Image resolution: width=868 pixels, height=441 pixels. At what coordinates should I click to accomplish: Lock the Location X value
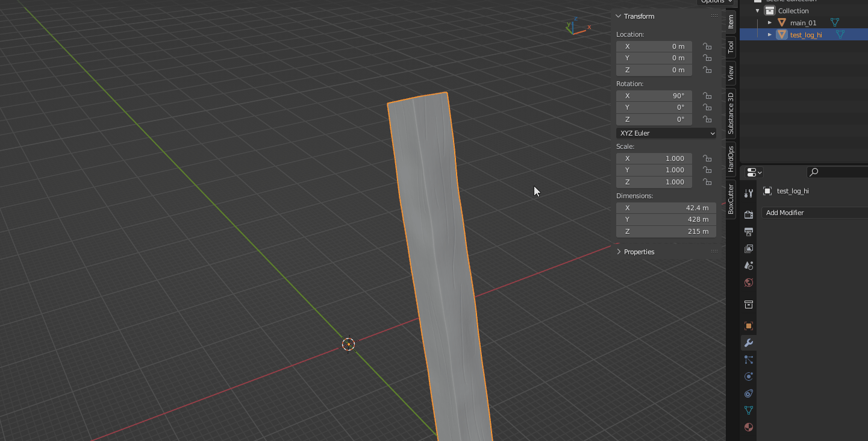tap(708, 46)
